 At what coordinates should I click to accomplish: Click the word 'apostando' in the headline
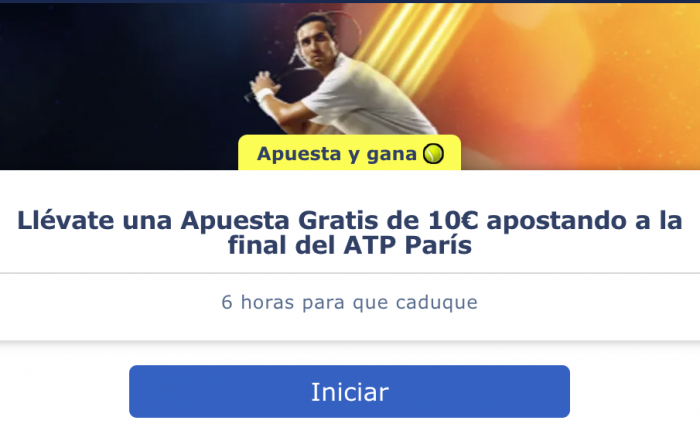pos(556,221)
